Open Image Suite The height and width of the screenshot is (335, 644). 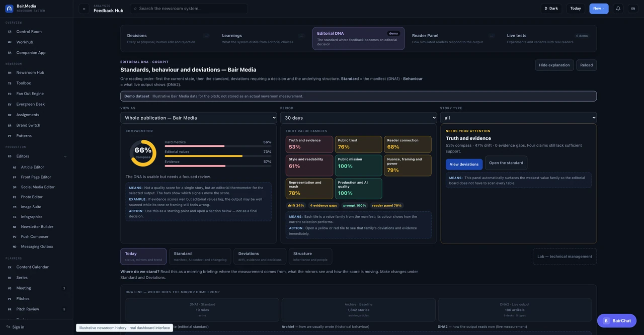39,207
